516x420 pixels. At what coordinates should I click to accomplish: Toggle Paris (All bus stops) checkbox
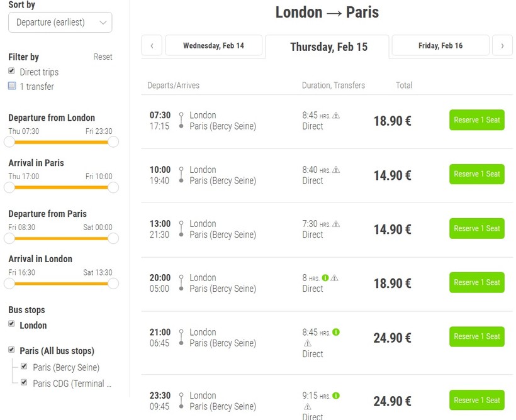[12, 350]
